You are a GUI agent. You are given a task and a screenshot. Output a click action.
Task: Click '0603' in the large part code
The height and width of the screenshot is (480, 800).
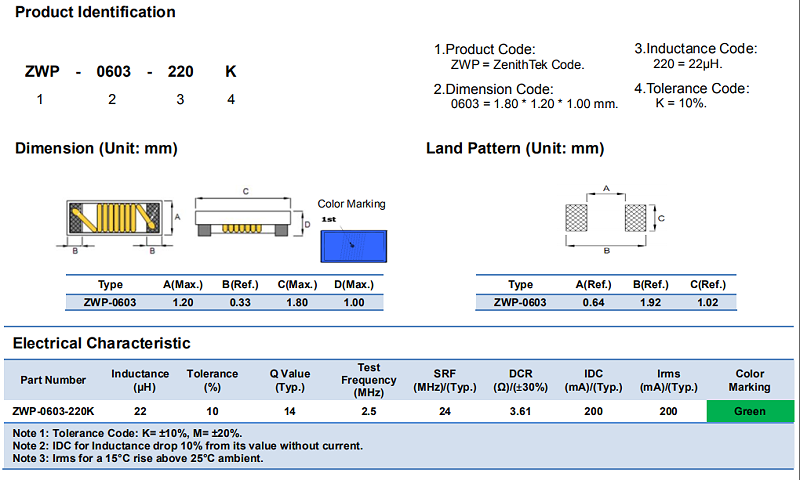coord(114,72)
